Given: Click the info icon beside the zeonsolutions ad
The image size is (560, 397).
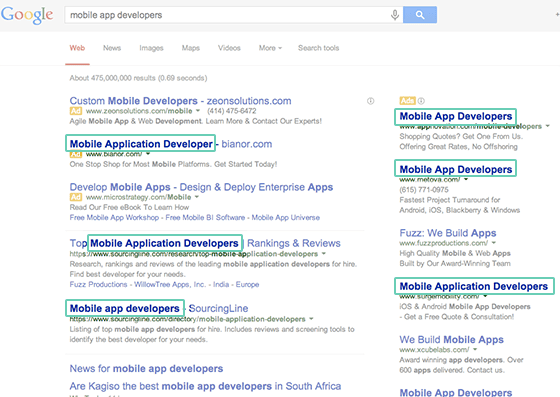Looking at the screenshot, I should 370,101.
